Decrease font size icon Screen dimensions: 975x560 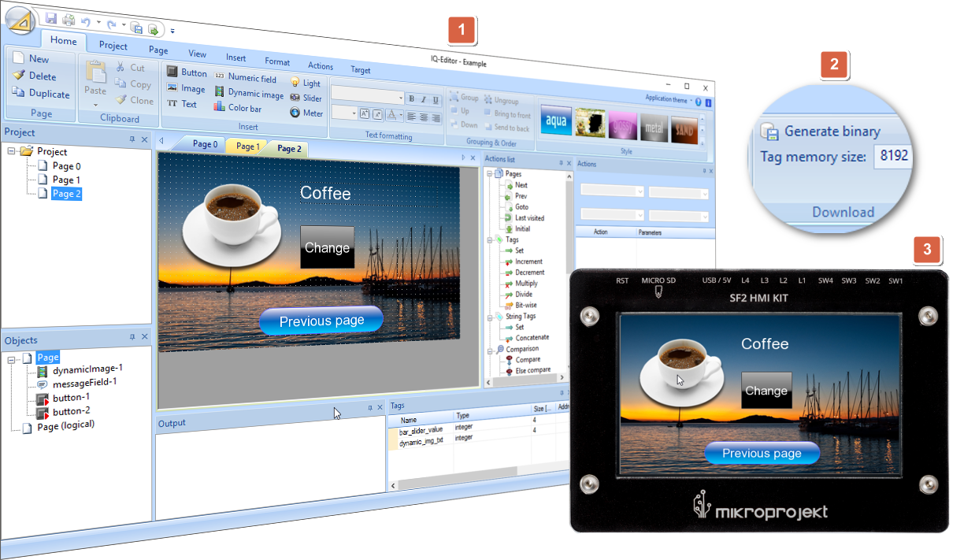click(x=377, y=114)
